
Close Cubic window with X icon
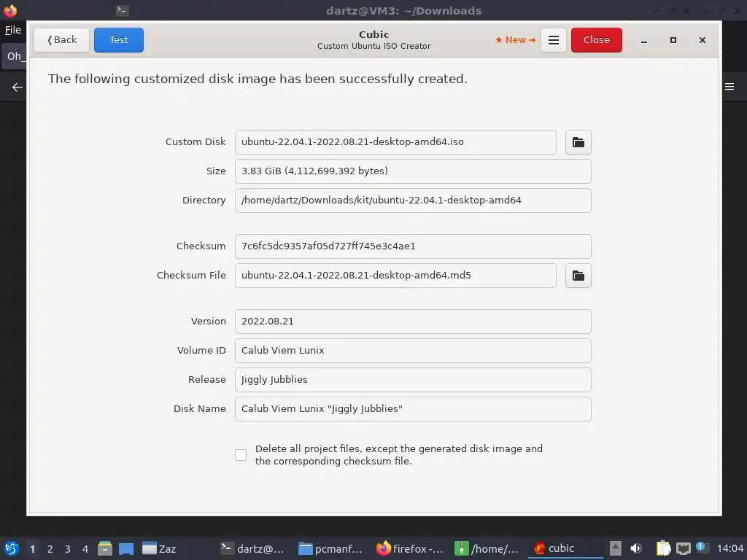(703, 41)
